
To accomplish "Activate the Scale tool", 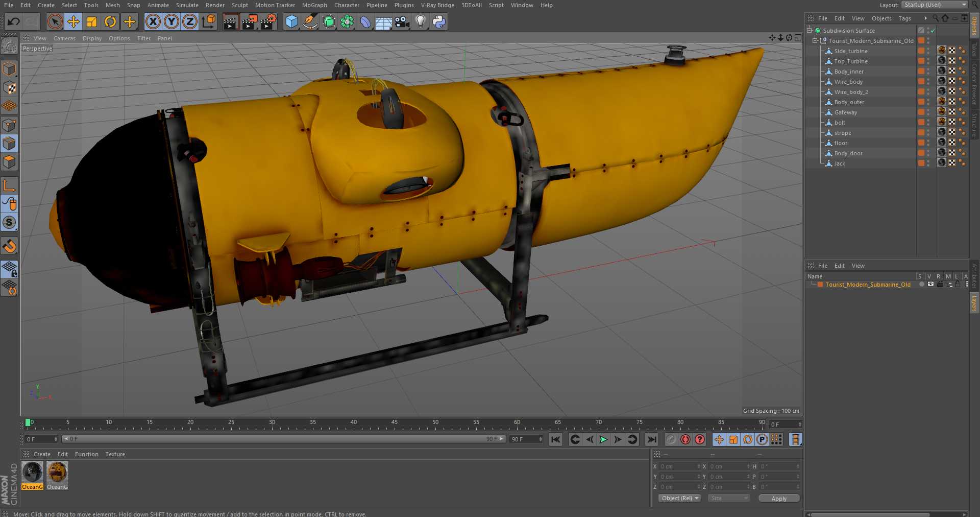I will point(92,21).
